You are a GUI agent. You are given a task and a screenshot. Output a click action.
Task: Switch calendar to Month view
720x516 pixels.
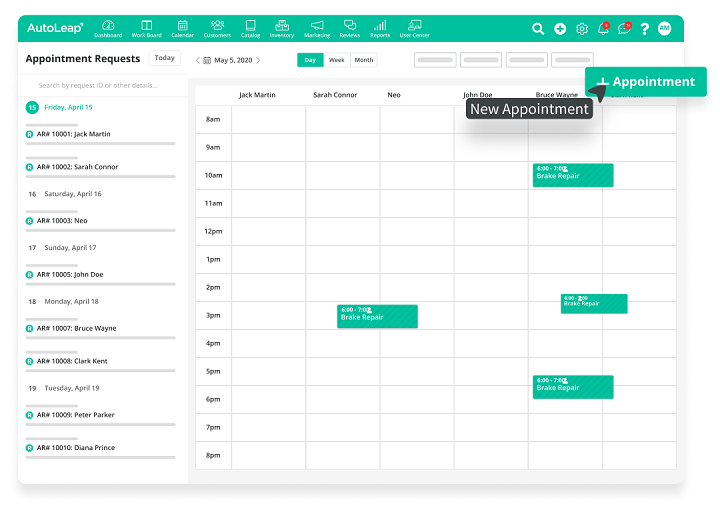[364, 60]
